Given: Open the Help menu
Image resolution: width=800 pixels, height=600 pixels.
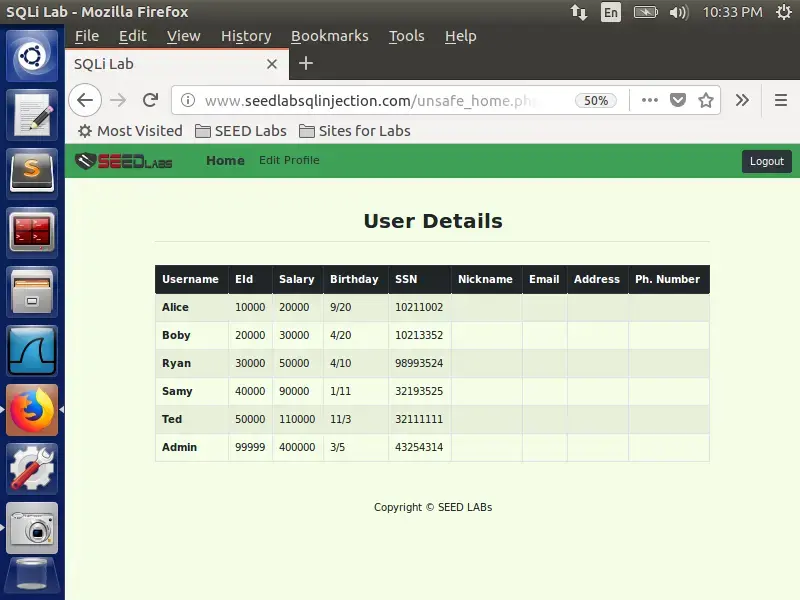Looking at the screenshot, I should [x=461, y=36].
